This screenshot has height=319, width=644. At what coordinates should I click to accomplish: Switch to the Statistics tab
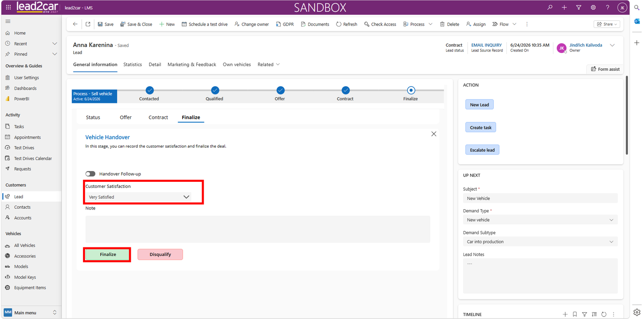pos(132,64)
